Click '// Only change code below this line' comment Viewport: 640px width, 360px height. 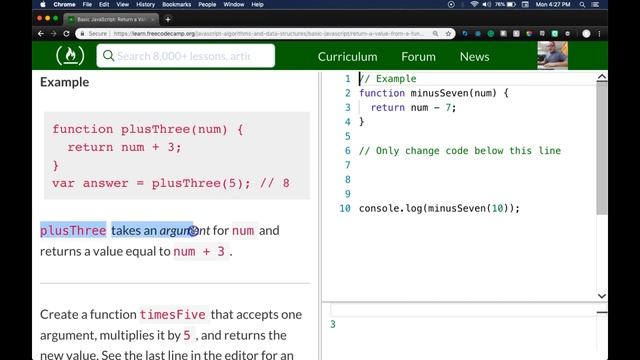tap(460, 151)
